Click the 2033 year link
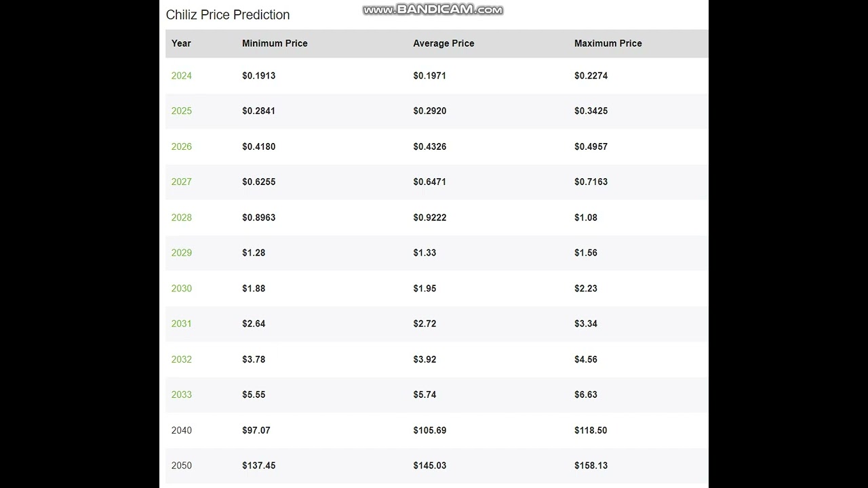This screenshot has width=868, height=488. (x=181, y=394)
